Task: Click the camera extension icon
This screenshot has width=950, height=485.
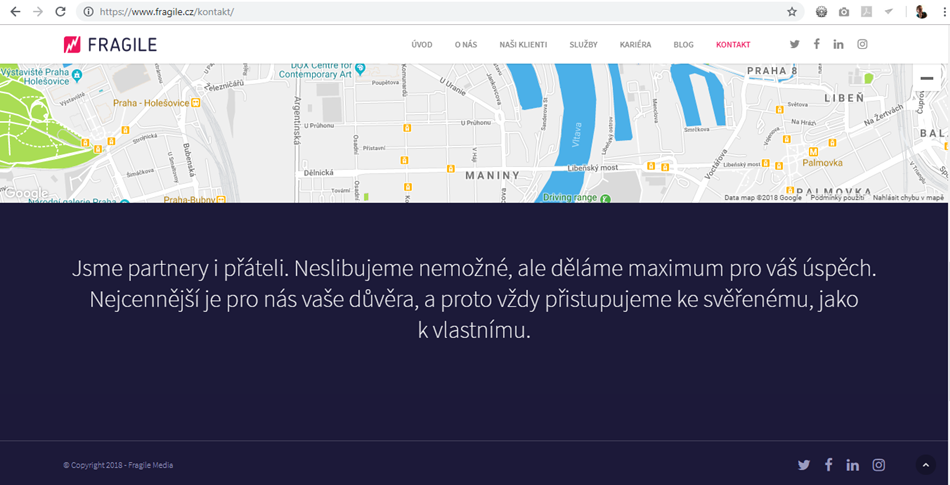Action: 844,12
